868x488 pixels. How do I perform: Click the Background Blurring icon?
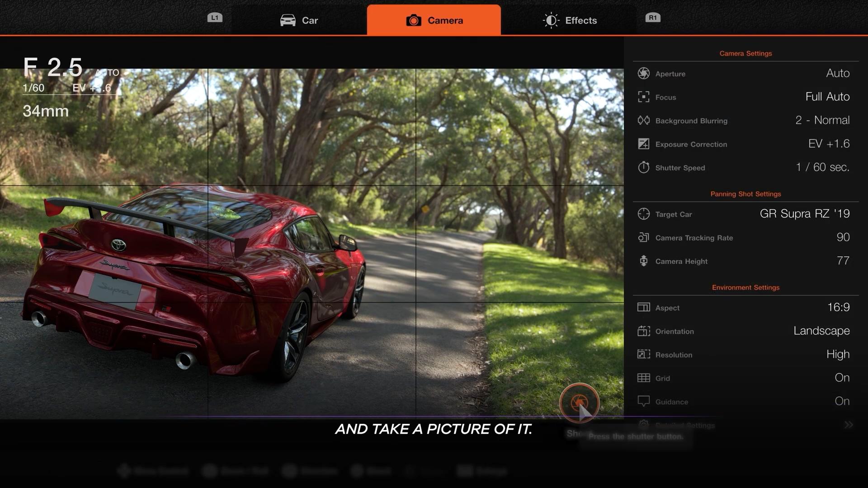click(643, 120)
